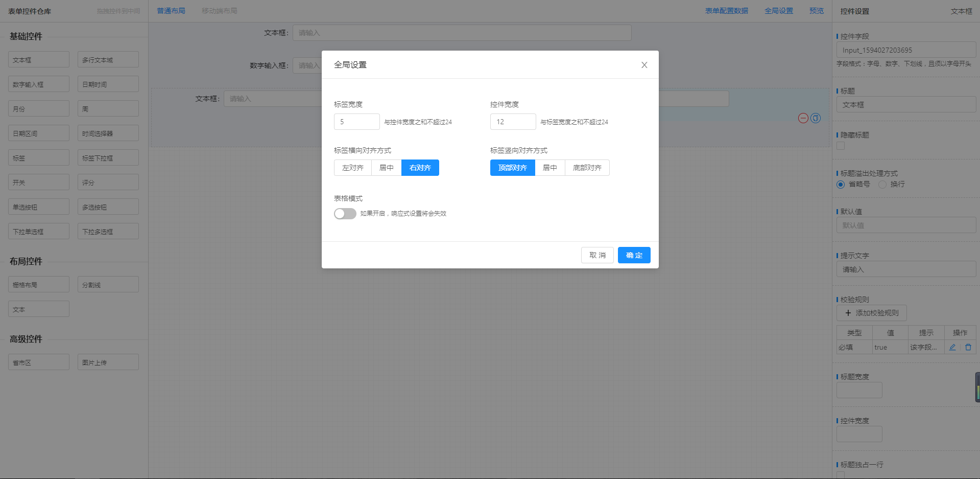The width and height of the screenshot is (980, 479).
Task: Click the 标题 input in settings panel
Action: [x=906, y=104]
